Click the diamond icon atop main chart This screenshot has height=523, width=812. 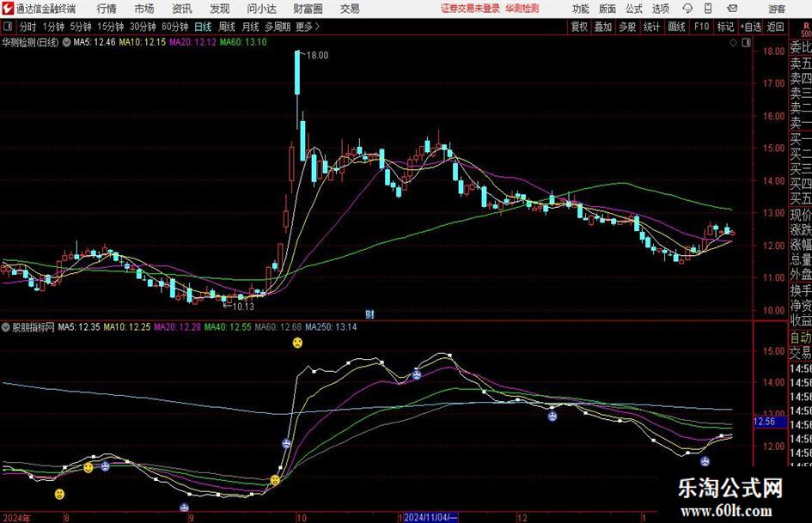pyautogui.click(x=733, y=42)
